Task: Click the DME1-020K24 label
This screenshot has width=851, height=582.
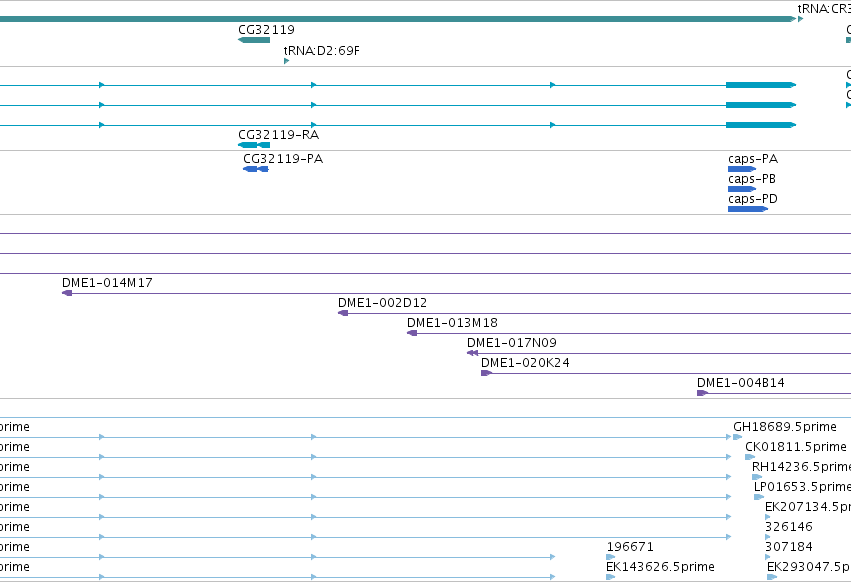Action: coord(525,363)
